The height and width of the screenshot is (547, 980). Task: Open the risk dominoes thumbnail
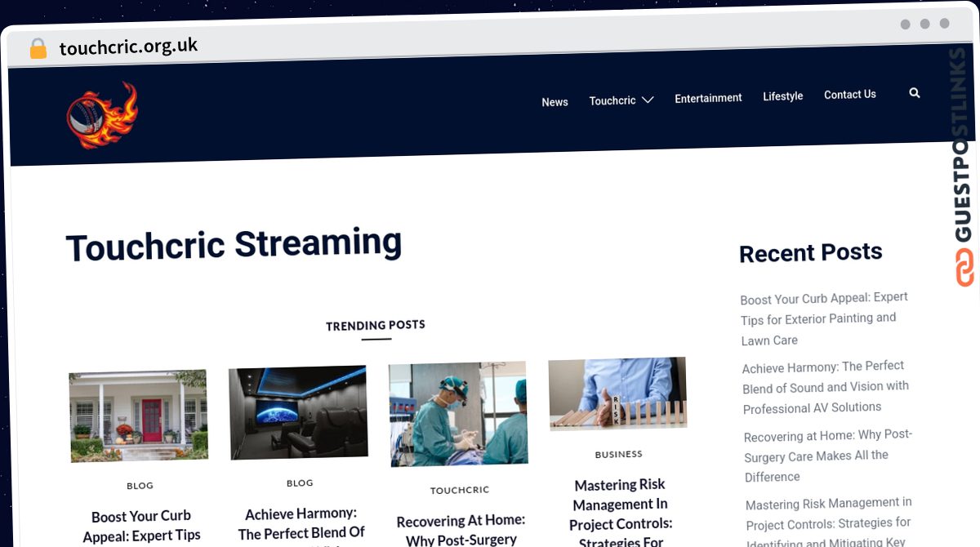pyautogui.click(x=618, y=393)
